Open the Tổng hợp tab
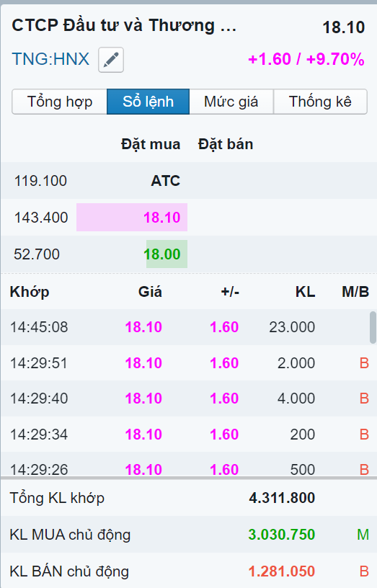This screenshot has height=588, width=377. click(x=60, y=102)
